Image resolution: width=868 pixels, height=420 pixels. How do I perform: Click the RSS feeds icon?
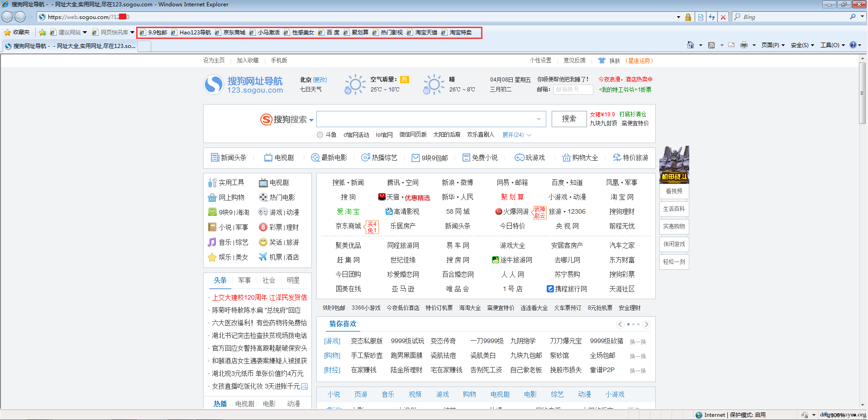(711, 45)
